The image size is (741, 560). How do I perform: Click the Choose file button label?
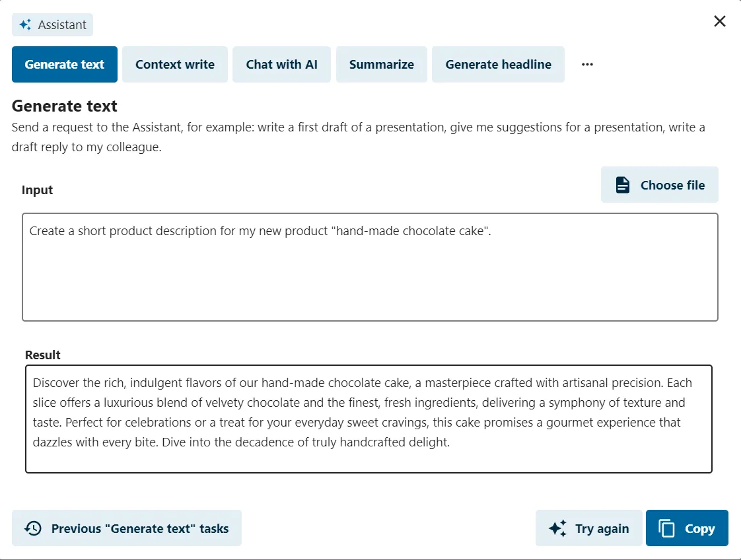point(672,186)
